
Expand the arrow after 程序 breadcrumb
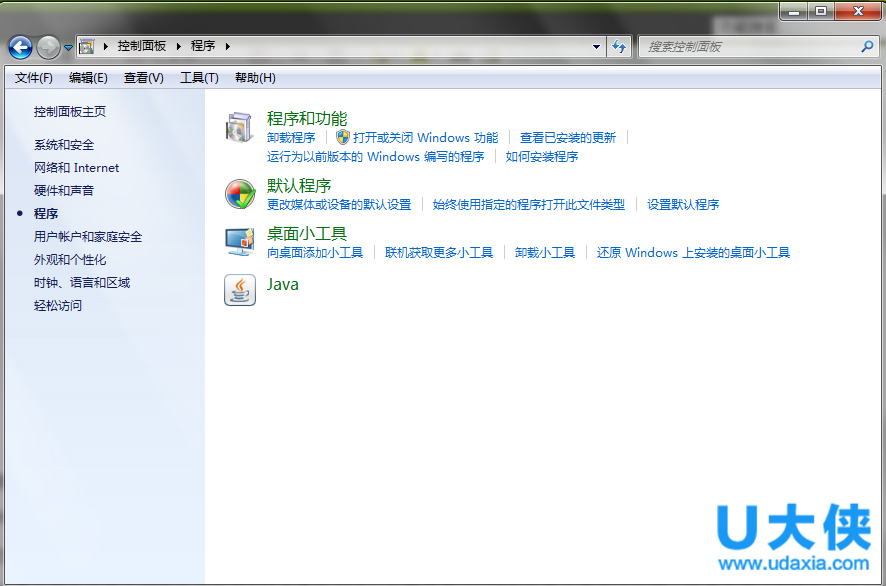(x=227, y=47)
